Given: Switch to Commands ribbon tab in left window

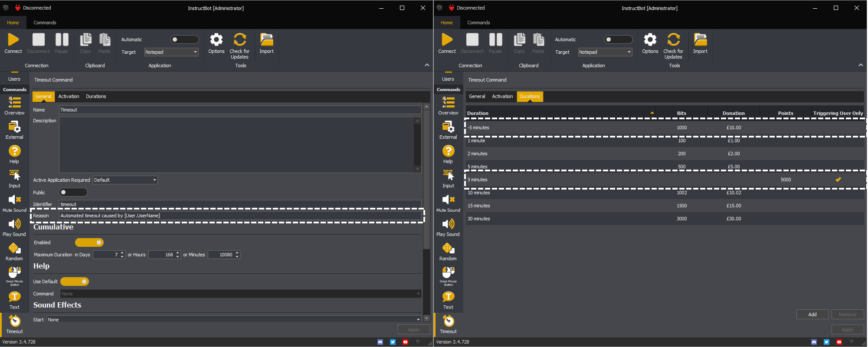Looking at the screenshot, I should coord(45,23).
